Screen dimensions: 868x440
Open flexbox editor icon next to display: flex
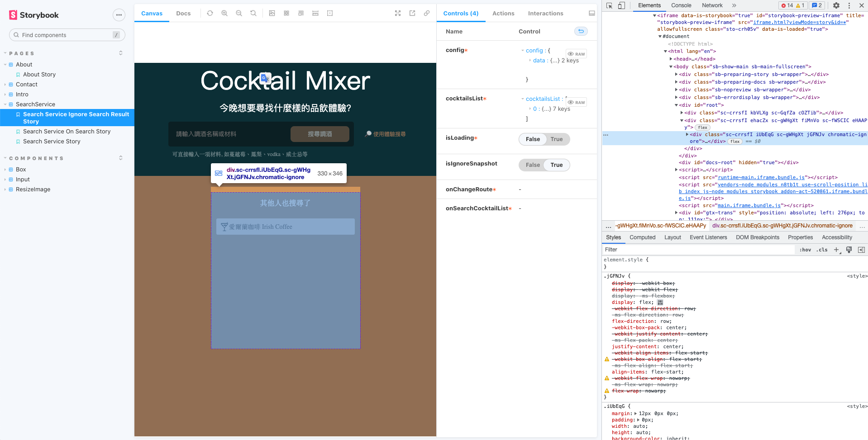660,302
